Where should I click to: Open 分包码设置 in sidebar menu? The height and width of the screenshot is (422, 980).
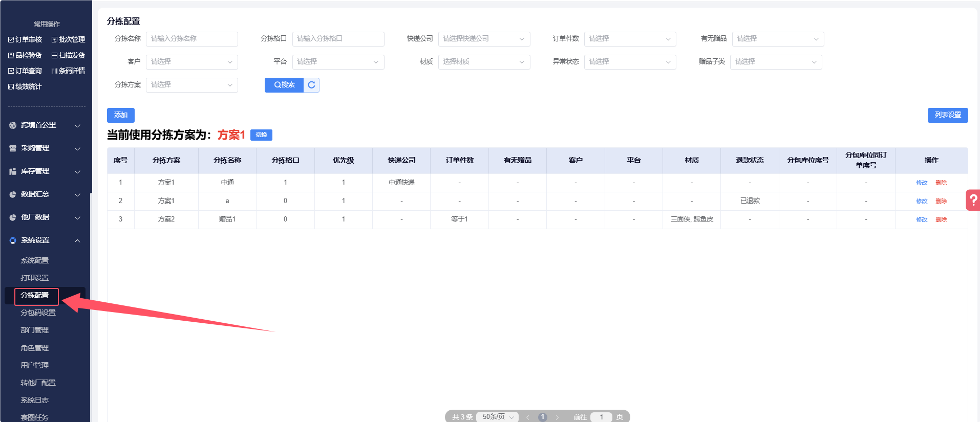pos(38,313)
